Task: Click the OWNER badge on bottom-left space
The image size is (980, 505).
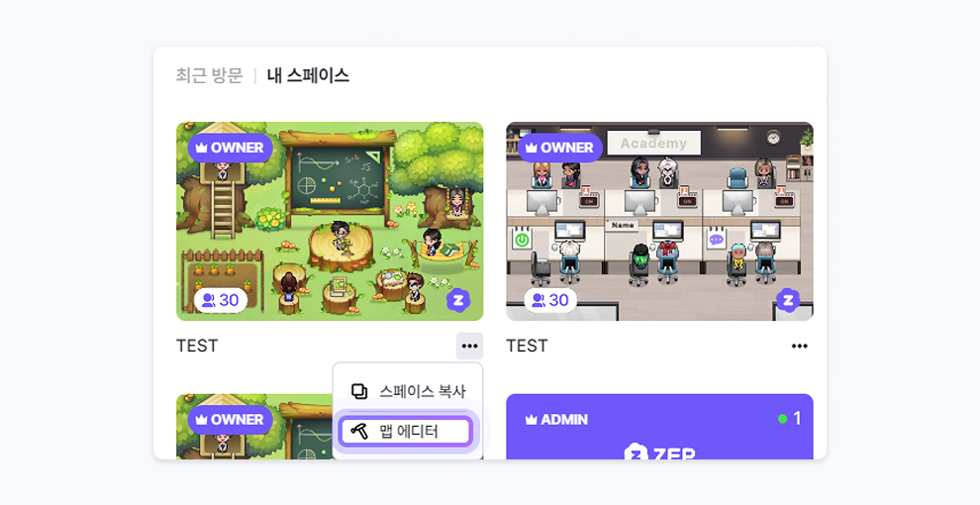Action: 230,420
